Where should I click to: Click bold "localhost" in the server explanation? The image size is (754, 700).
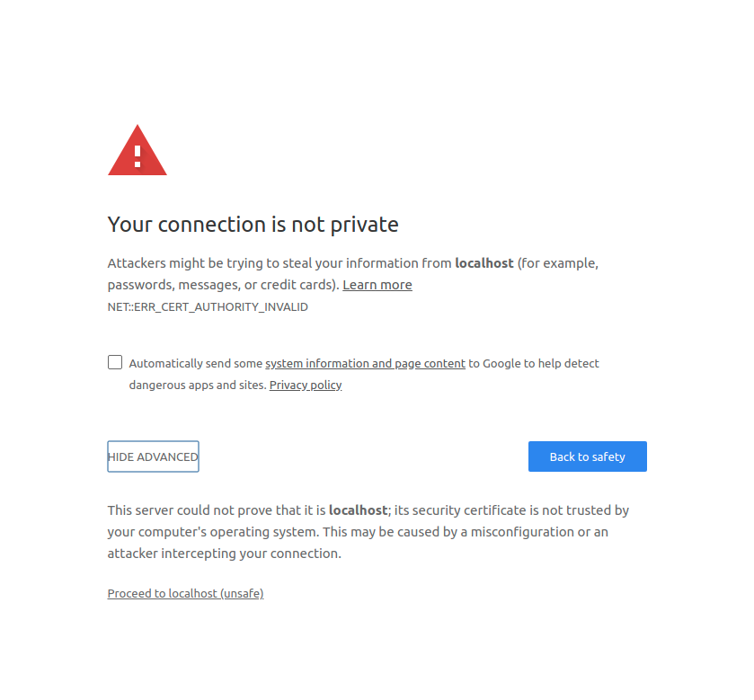click(x=358, y=510)
